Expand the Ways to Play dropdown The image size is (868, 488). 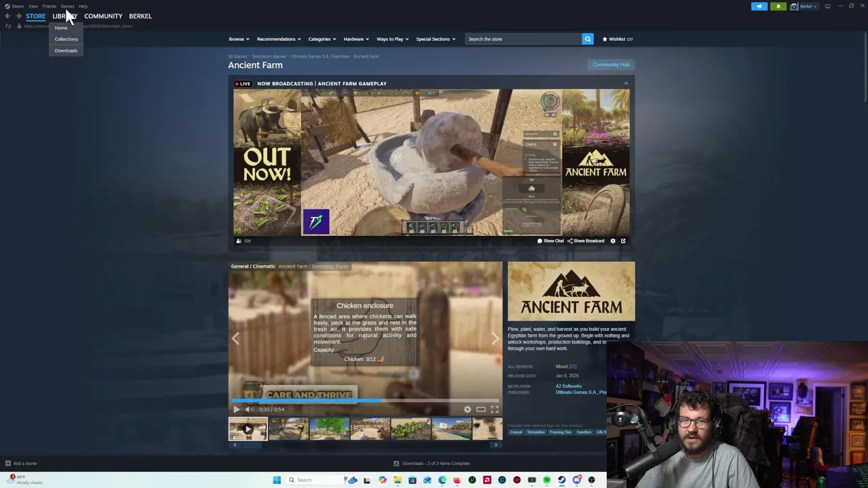393,39
